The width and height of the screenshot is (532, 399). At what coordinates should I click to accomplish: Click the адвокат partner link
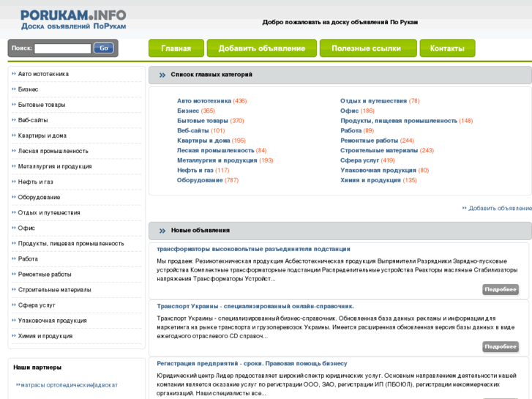point(106,385)
